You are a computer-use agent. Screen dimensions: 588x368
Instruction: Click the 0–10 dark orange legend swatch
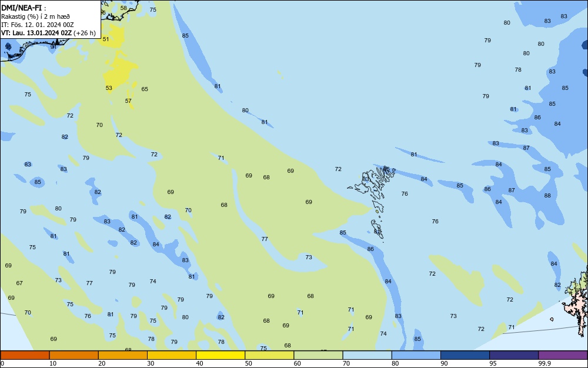(25, 355)
